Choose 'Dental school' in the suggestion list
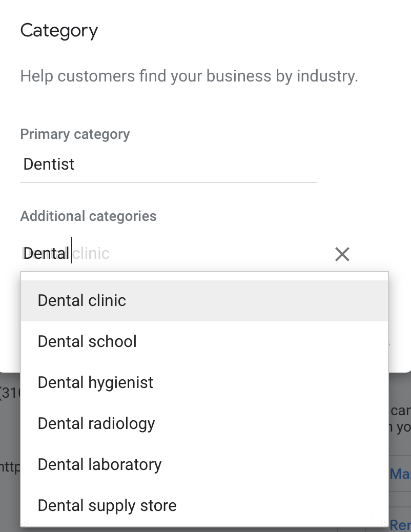The image size is (411, 532). pos(87,341)
